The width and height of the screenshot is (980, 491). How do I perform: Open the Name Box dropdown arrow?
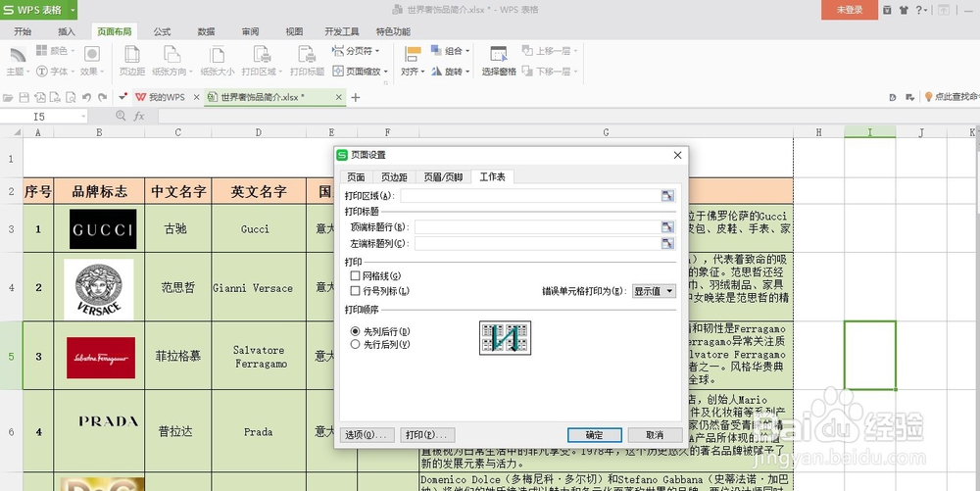click(82, 117)
